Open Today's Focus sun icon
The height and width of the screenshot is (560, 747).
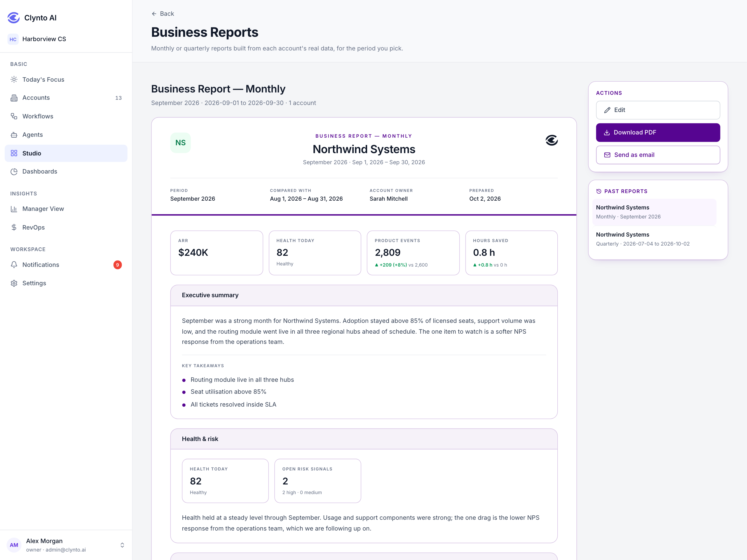pos(14,79)
